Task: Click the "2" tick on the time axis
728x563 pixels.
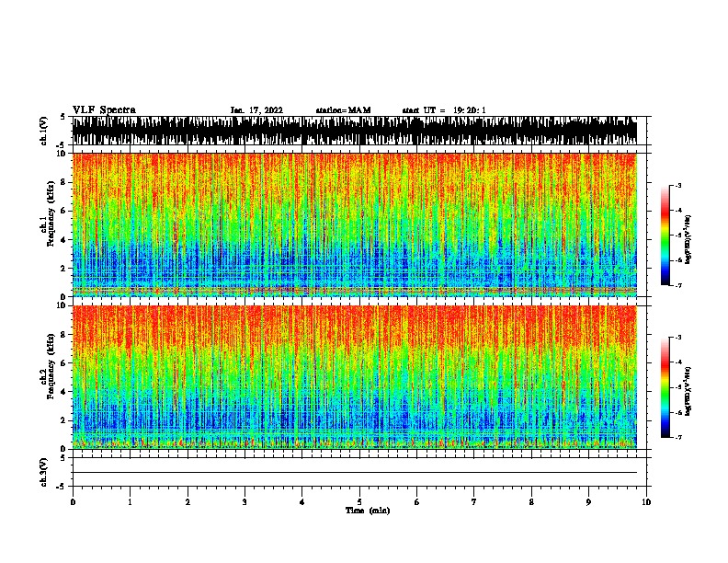Action: (188, 502)
